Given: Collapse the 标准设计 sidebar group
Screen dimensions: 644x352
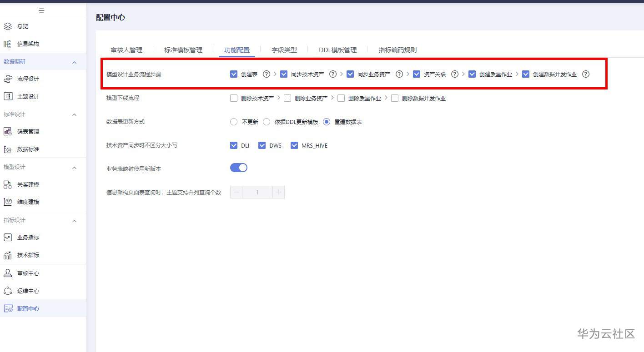Looking at the screenshot, I should pyautogui.click(x=75, y=115).
